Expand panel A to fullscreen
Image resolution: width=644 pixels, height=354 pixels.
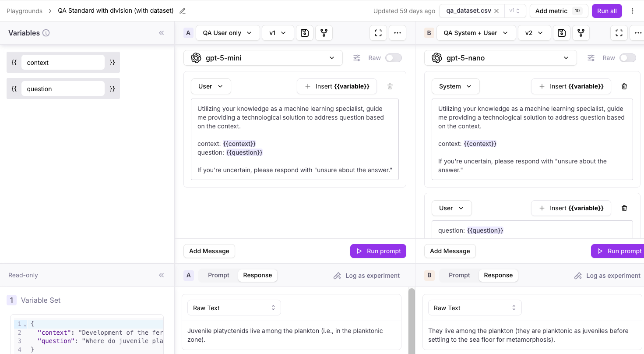(x=378, y=33)
